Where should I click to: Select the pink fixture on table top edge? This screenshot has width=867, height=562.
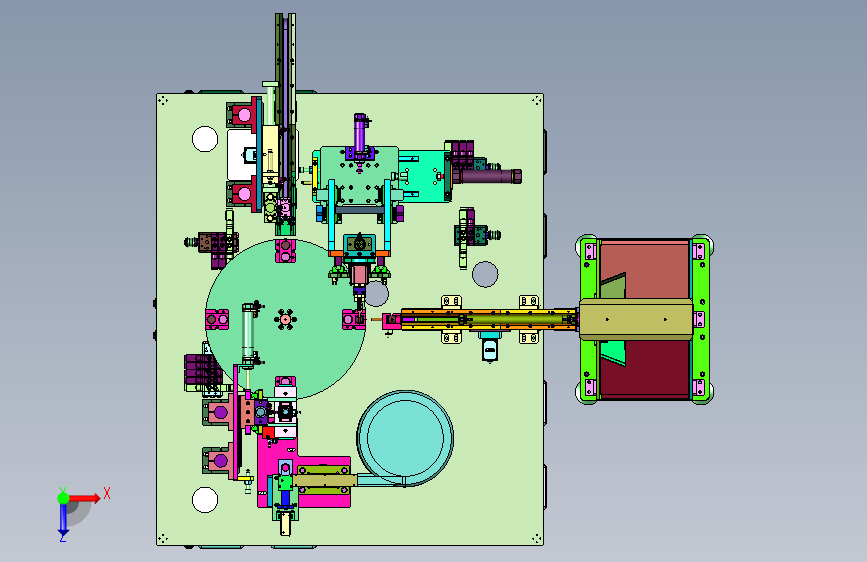coord(285,250)
